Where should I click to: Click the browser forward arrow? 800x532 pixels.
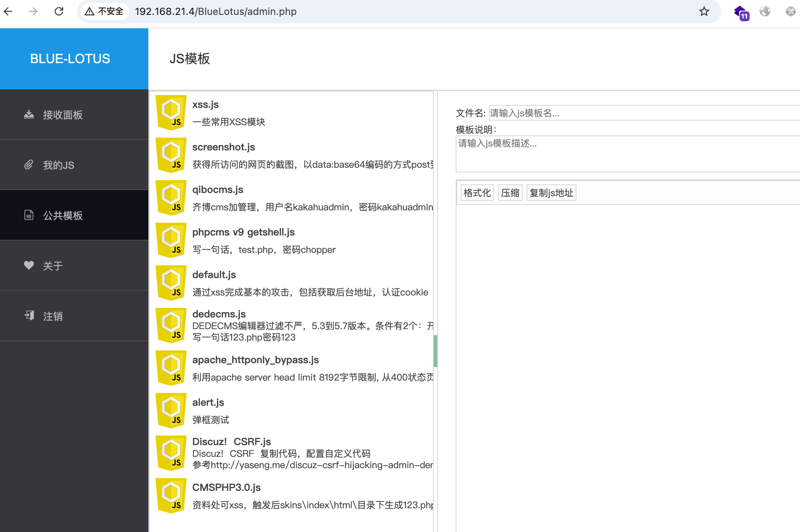tap(33, 11)
